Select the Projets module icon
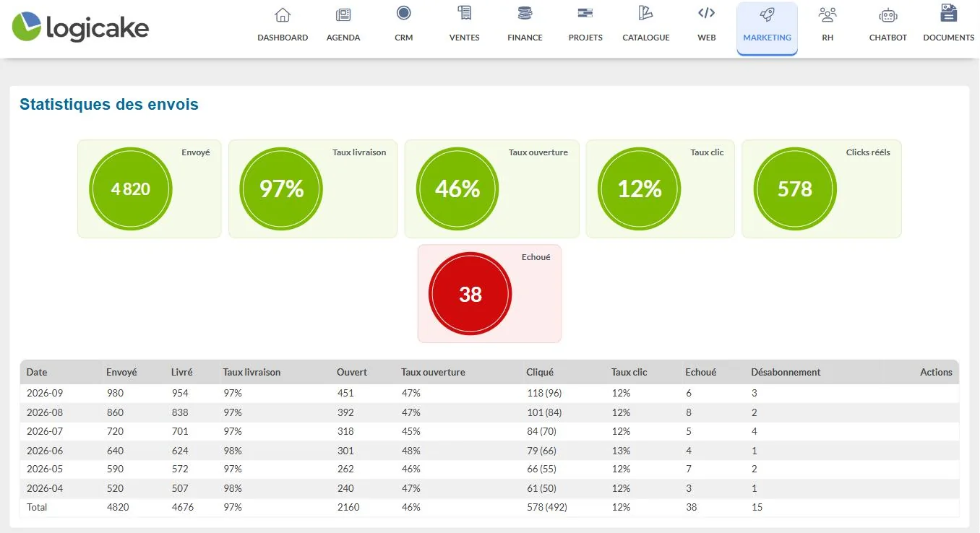The height and width of the screenshot is (533, 980). pyautogui.click(x=585, y=13)
